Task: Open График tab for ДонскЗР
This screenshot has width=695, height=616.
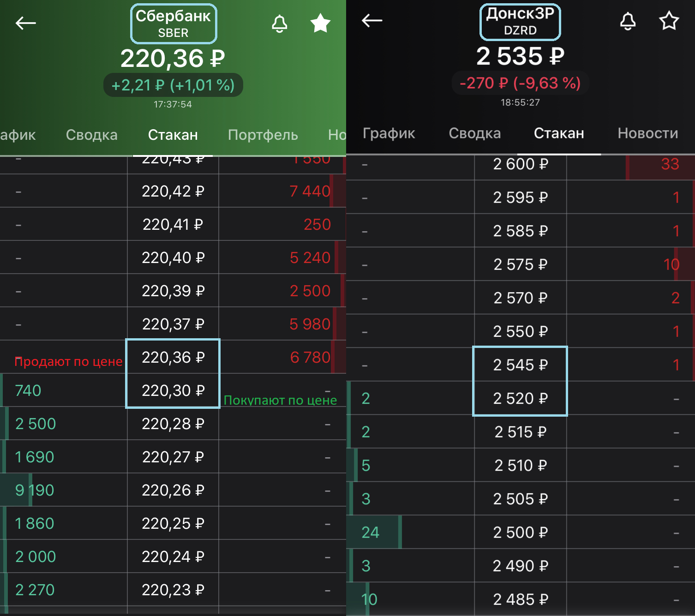Action: coord(389,133)
